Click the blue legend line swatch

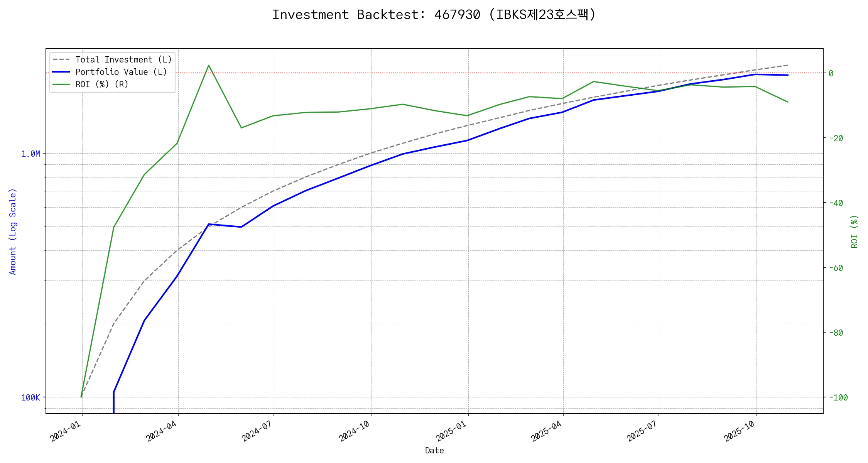tap(61, 72)
